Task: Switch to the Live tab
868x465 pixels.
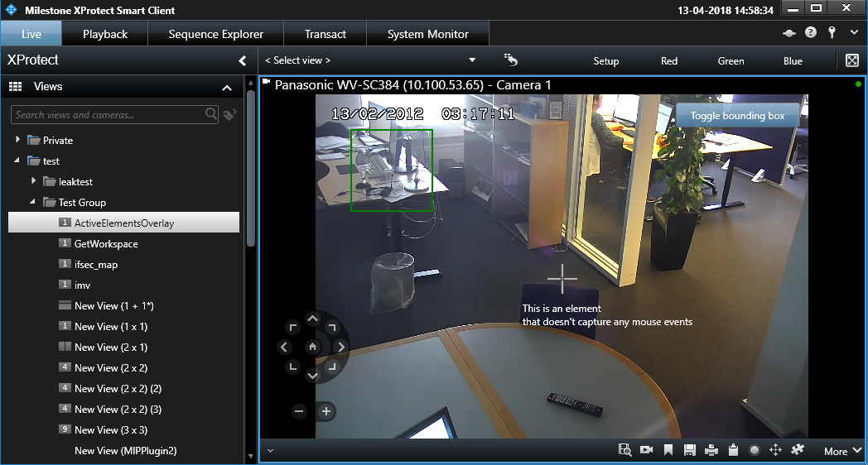Action: click(x=31, y=34)
